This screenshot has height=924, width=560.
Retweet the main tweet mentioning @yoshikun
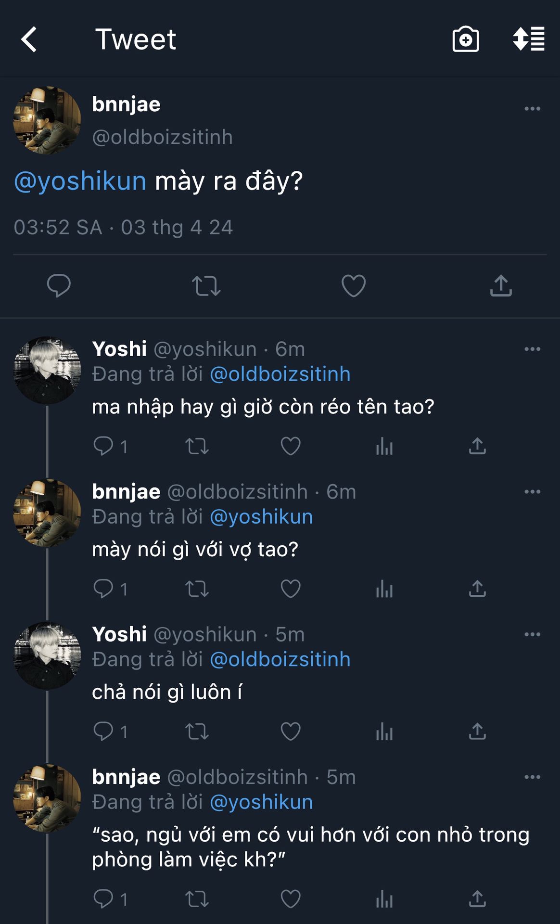click(206, 285)
